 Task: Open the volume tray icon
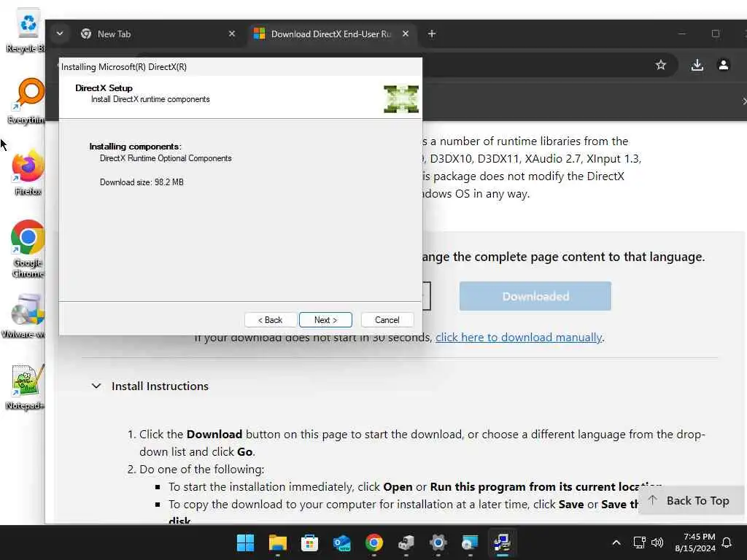(657, 542)
